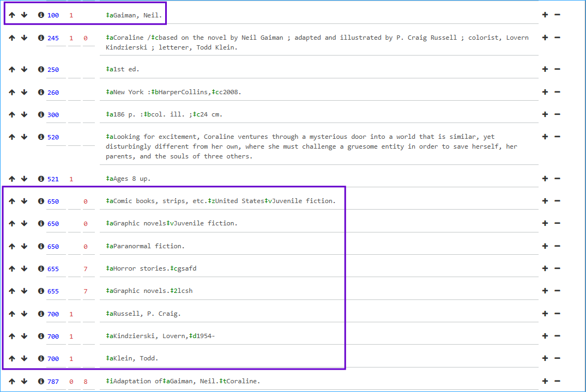The width and height of the screenshot is (586, 392).
Task: Move the 650 Comic books field down
Action: (24, 201)
